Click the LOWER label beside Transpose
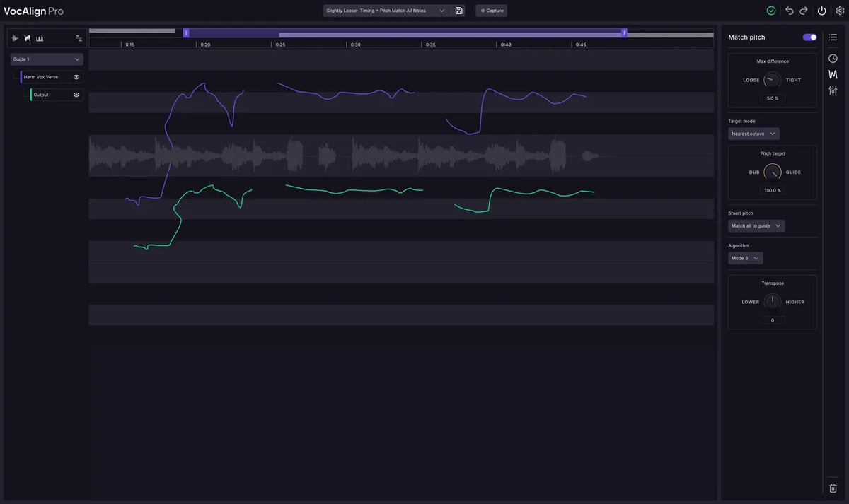The height and width of the screenshot is (504, 849). [750, 302]
